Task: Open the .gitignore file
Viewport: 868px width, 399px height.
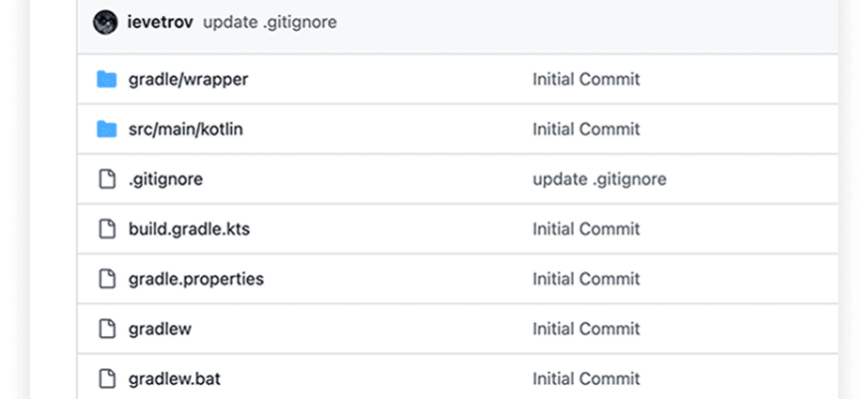Action: point(166,180)
